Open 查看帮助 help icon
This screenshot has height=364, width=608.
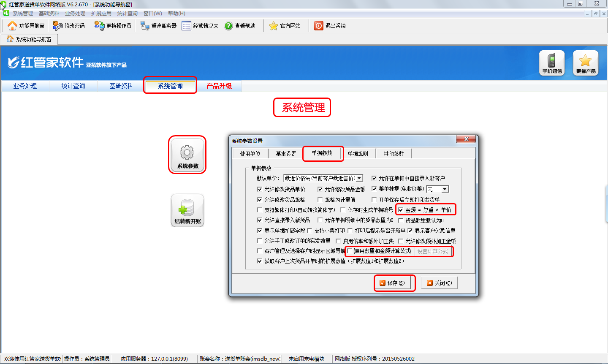tap(228, 26)
